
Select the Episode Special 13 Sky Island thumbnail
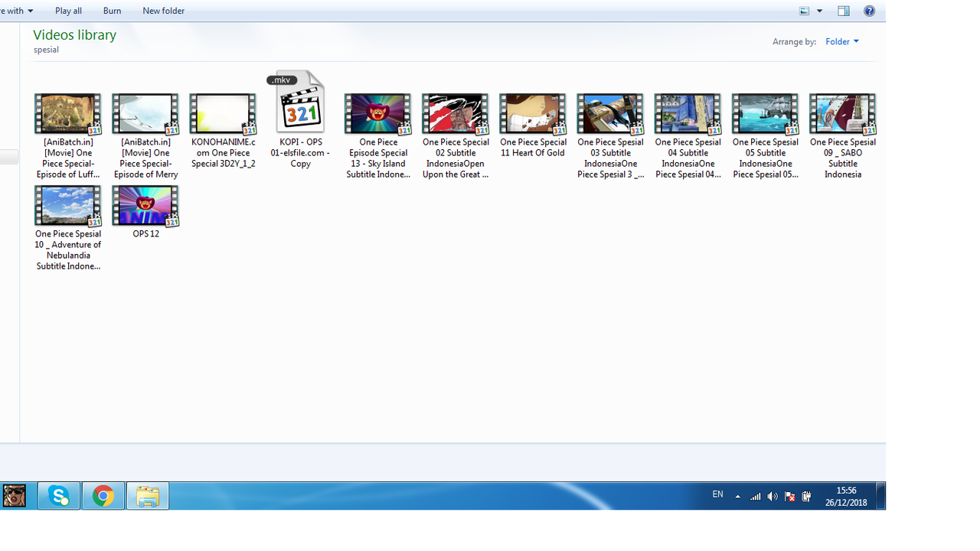pos(377,114)
